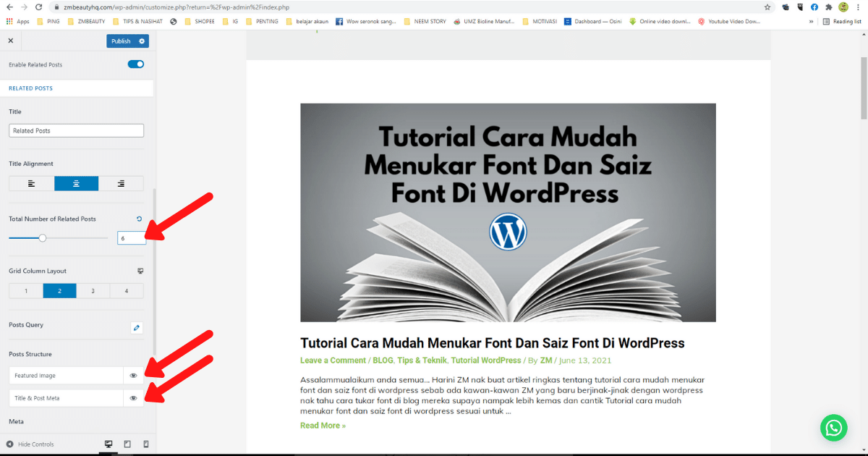This screenshot has height=456, width=868.
Task: Open the ZMBEAUTY bookmark folder
Action: (x=86, y=22)
